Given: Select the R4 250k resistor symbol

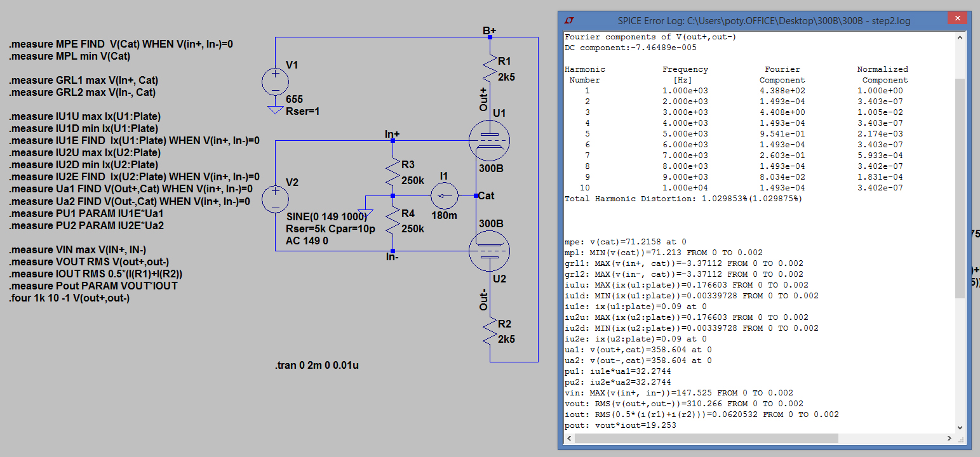Looking at the screenshot, I should coord(393,220).
